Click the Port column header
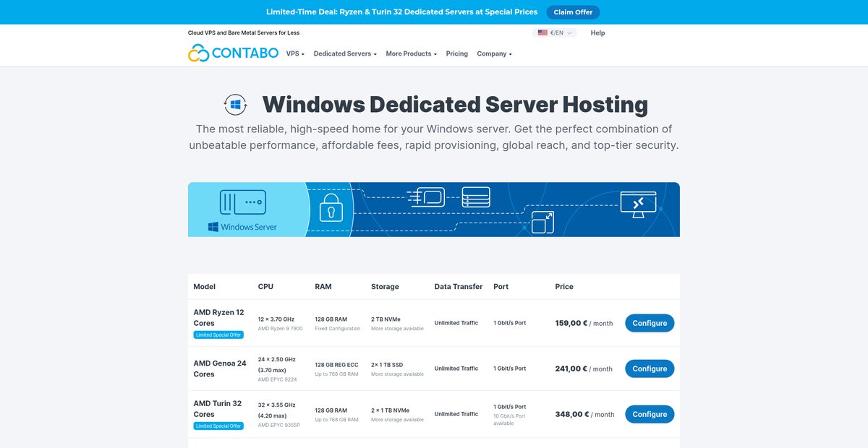The image size is (868, 448). [501, 287]
